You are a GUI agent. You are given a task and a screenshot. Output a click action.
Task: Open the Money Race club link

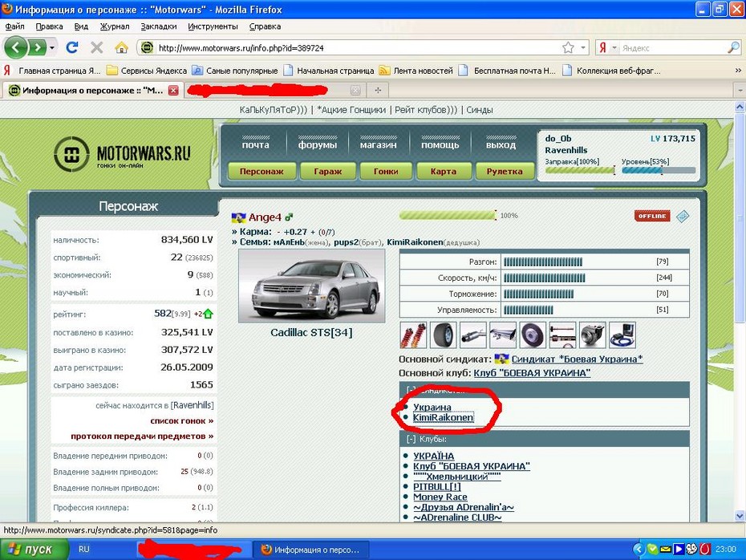(x=440, y=497)
